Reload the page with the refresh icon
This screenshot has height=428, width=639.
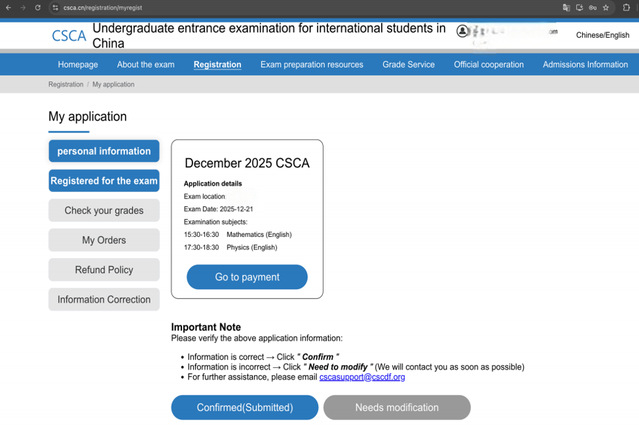[x=39, y=7]
